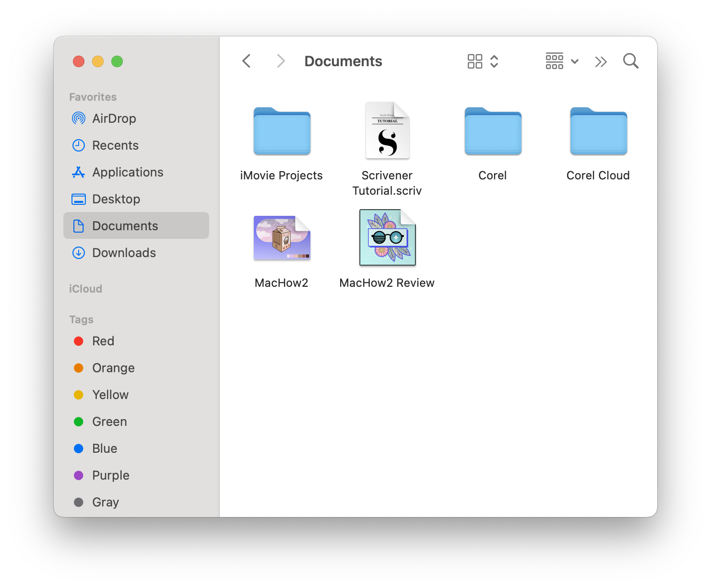Screen dimensions: 711x588
Task: Open the view sort order chevron control
Action: click(494, 61)
